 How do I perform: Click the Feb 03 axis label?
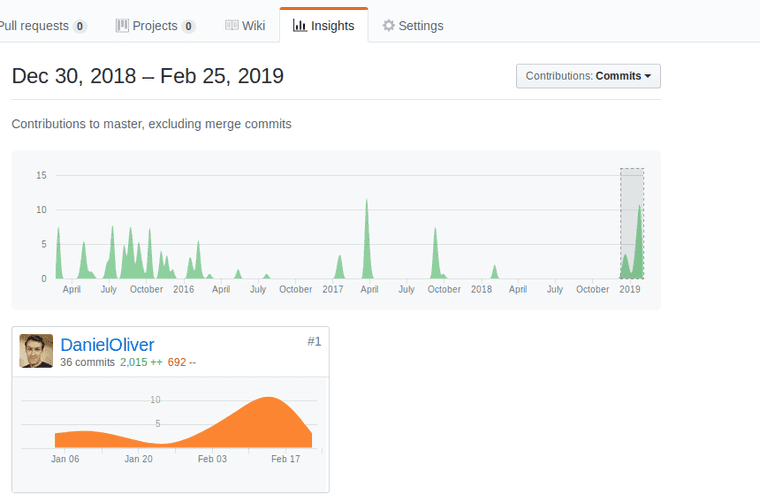pos(212,459)
